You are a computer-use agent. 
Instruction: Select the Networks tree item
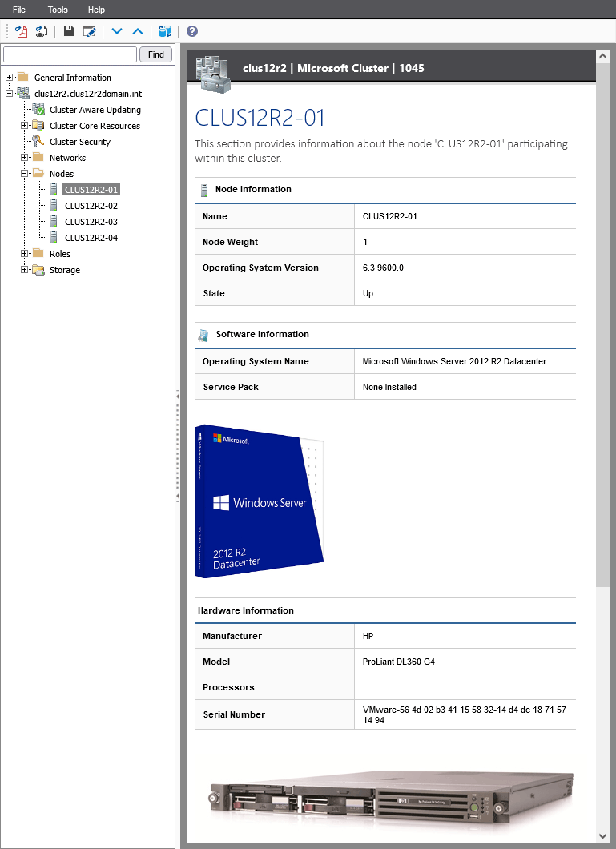coord(67,158)
